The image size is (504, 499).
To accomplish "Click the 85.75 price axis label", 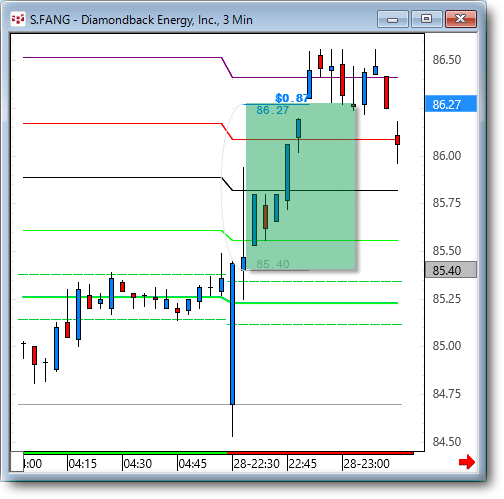I will point(447,203).
